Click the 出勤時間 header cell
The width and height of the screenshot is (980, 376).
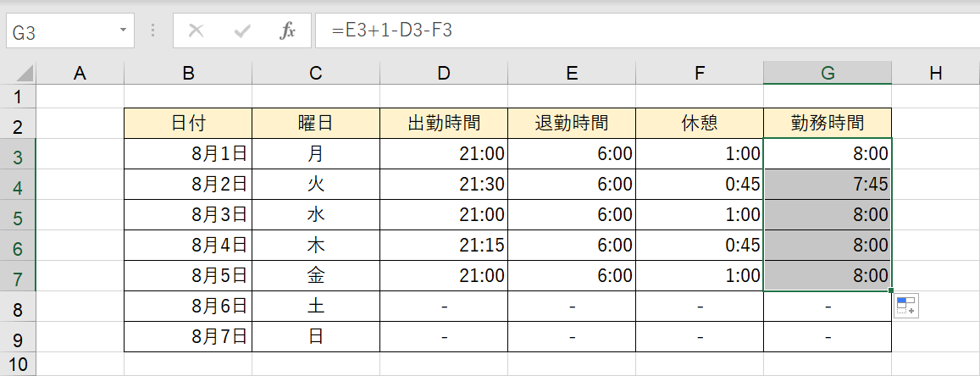click(444, 123)
